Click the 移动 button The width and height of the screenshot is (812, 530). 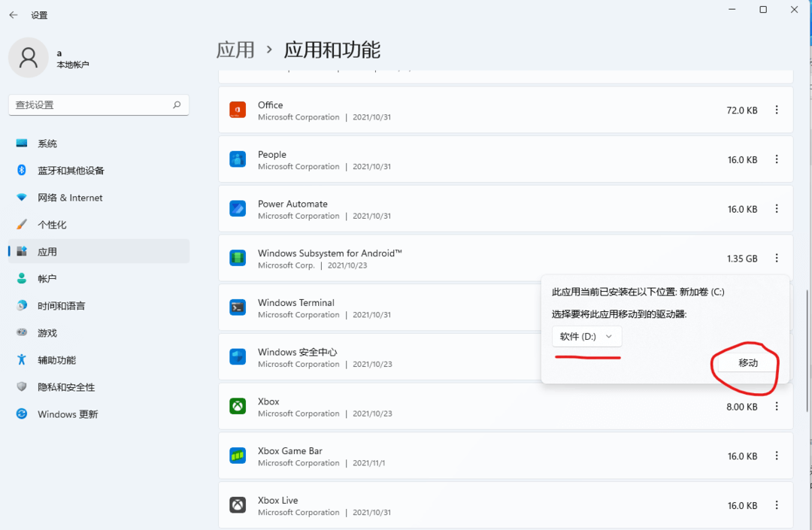coord(747,363)
